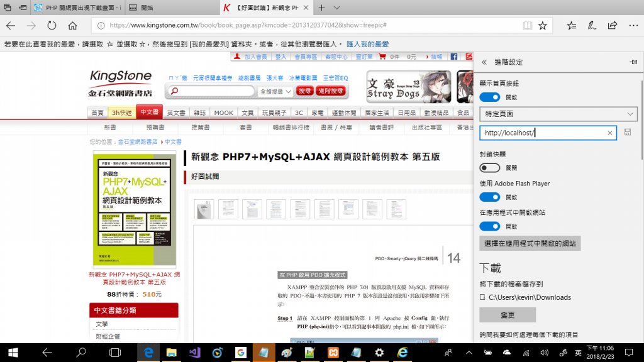
Task: Switch to the PHP download question tab
Action: (x=77, y=8)
